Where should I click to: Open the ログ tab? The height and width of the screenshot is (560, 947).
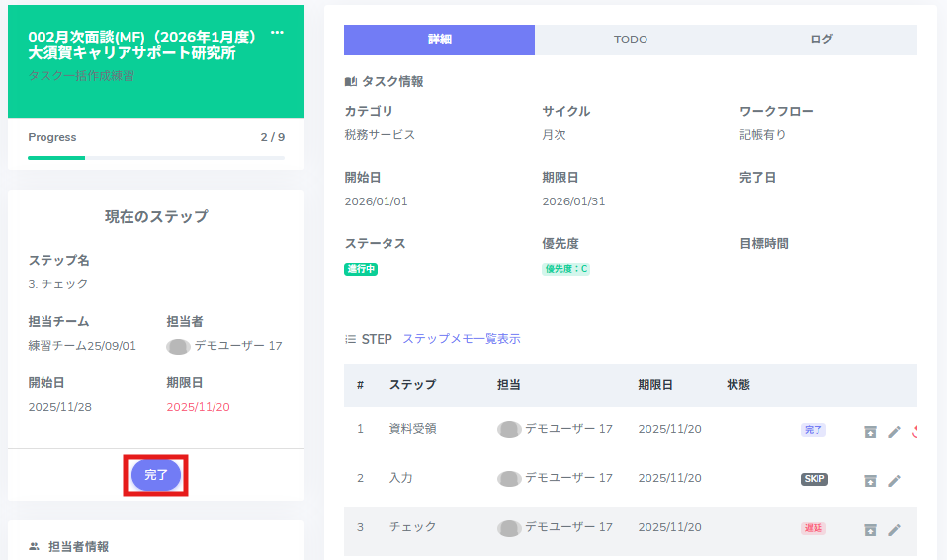click(x=821, y=40)
